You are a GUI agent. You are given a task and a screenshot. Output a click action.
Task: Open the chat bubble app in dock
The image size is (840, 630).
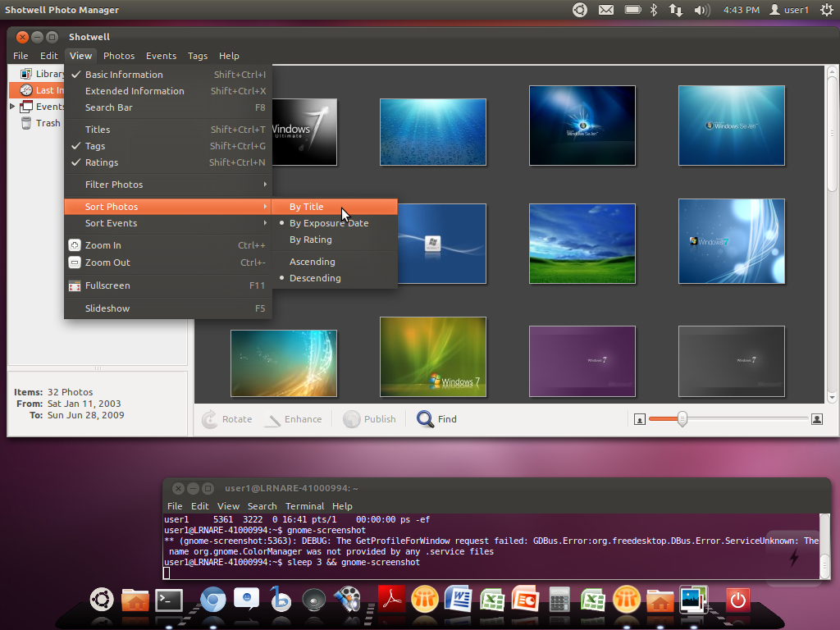click(246, 599)
